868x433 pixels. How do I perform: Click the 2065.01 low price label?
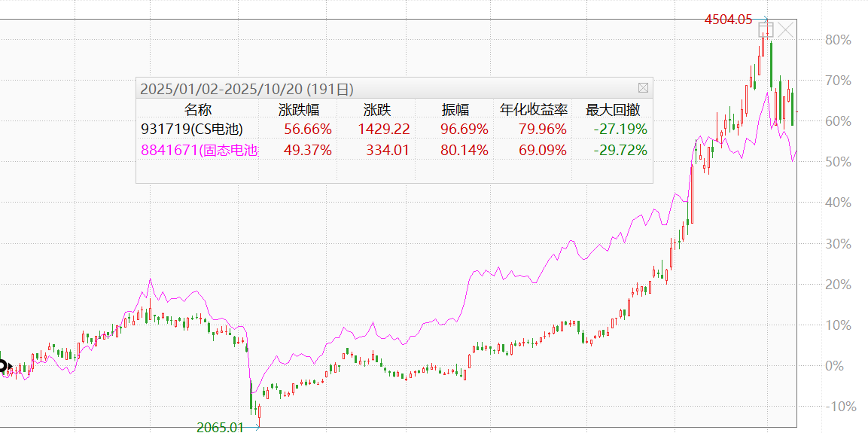click(x=221, y=427)
